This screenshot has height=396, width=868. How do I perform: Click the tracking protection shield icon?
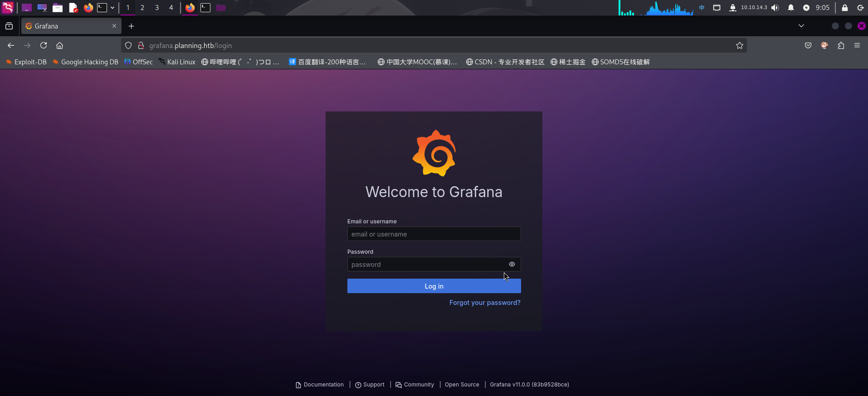point(128,45)
